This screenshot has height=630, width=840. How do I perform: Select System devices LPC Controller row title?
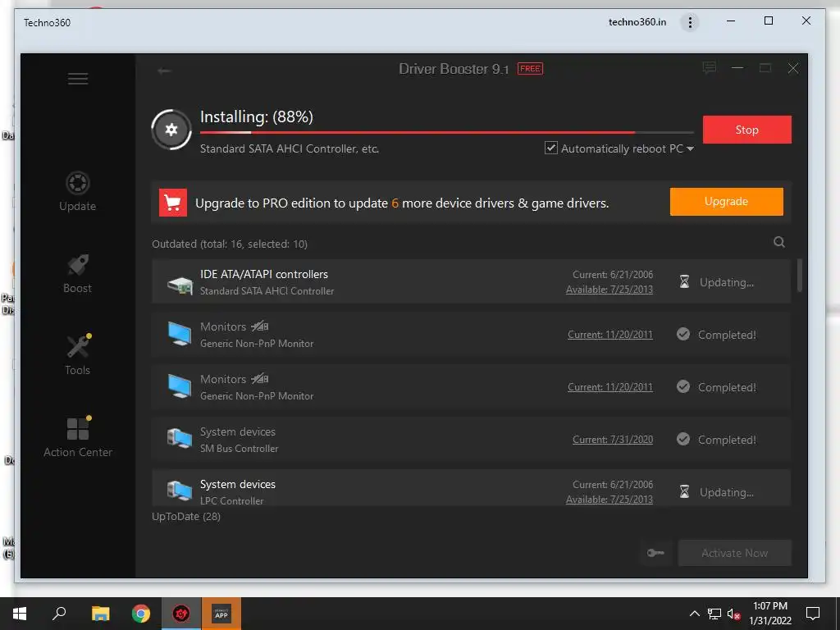(238, 484)
